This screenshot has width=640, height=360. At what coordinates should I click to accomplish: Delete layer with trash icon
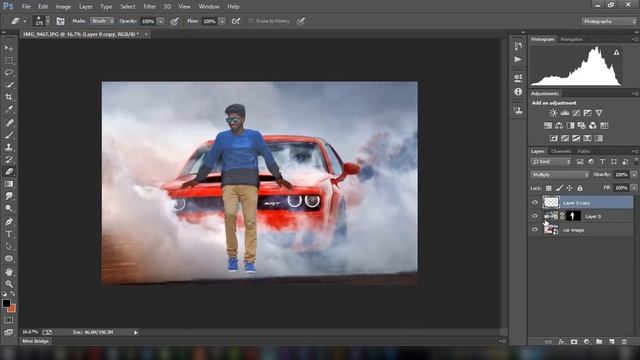[x=624, y=342]
